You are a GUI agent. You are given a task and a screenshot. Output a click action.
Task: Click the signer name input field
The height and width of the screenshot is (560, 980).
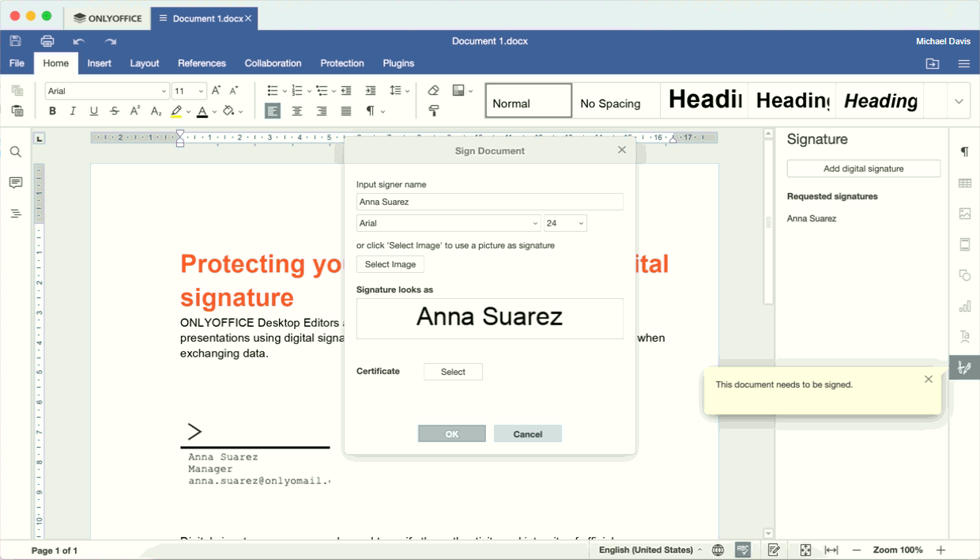(489, 202)
